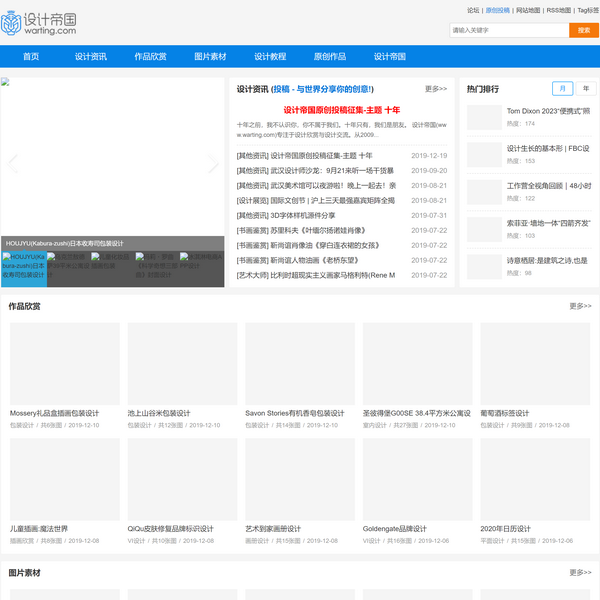
Task: Switch hot ranking to 月 tab
Action: tap(563, 89)
